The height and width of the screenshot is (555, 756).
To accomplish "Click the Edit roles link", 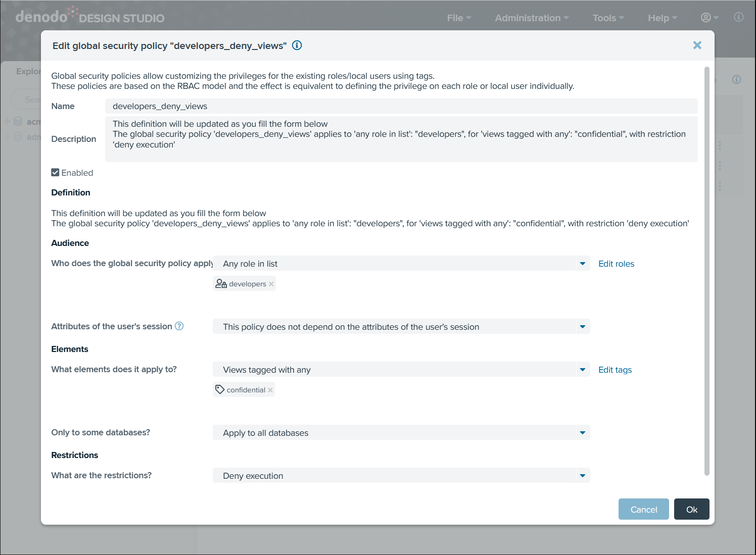I will click(x=616, y=264).
